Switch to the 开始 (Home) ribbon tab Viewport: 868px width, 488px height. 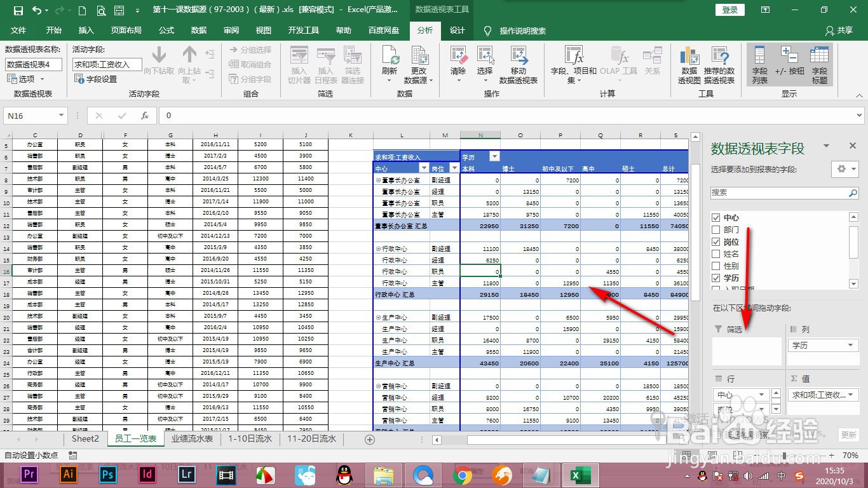(x=54, y=30)
